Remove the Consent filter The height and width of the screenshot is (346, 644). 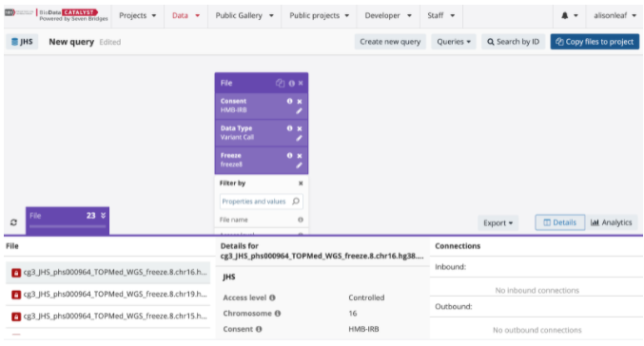[x=300, y=102]
